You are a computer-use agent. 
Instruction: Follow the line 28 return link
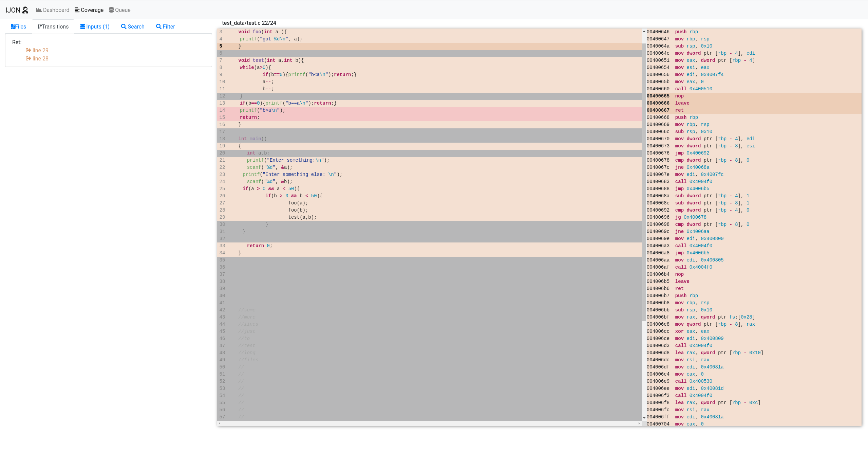click(40, 59)
